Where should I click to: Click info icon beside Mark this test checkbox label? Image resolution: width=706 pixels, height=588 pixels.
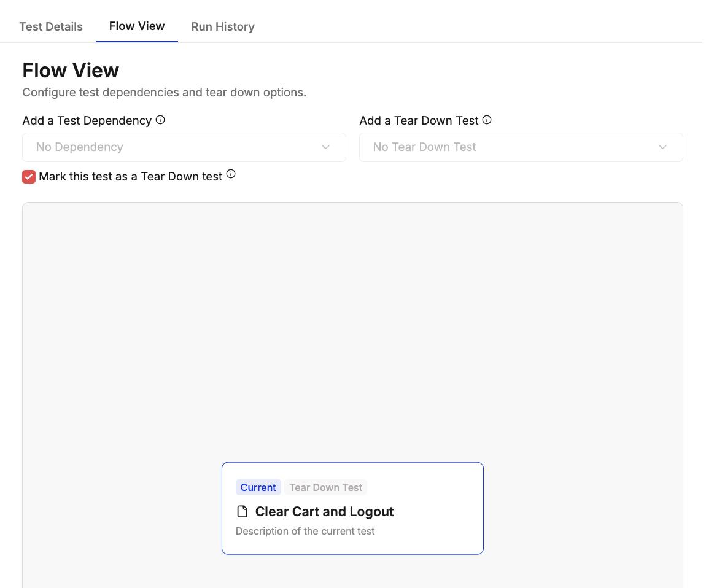(x=231, y=174)
